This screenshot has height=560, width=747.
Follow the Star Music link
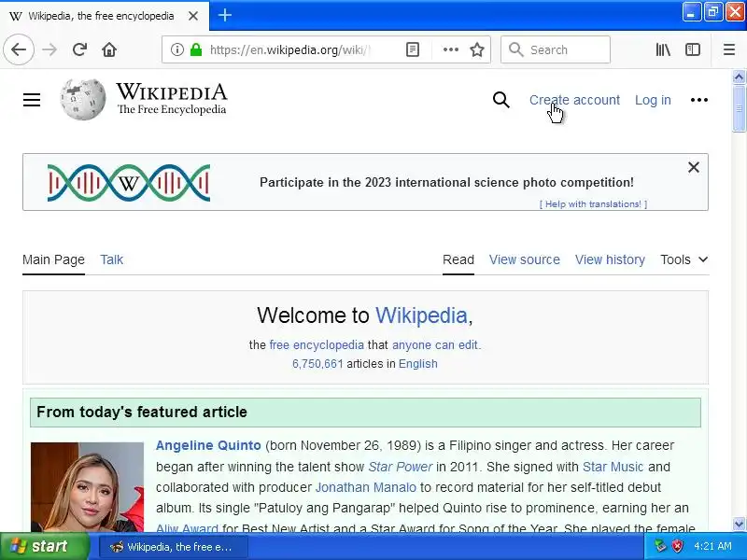613,467
